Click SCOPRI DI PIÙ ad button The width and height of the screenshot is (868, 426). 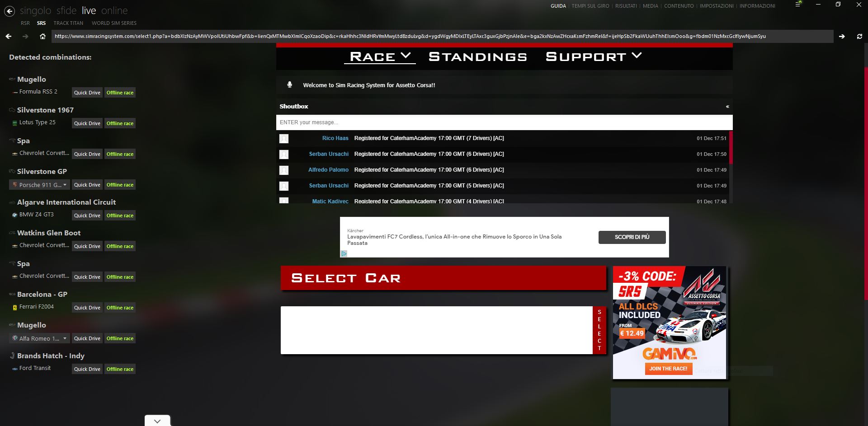[632, 237]
